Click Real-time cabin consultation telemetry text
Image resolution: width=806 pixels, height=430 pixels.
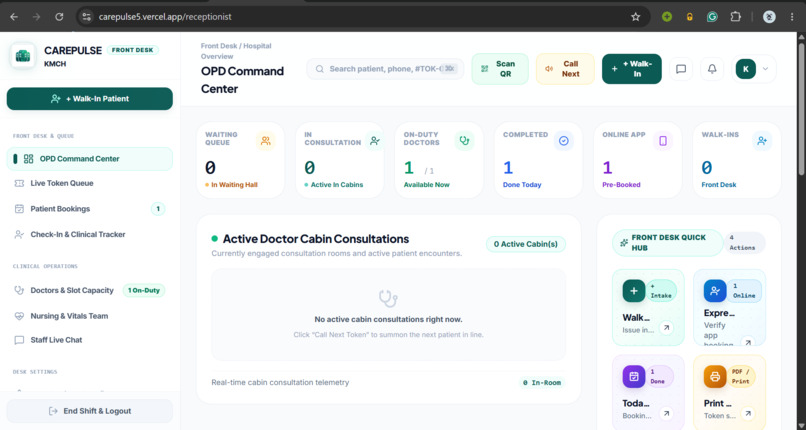[x=280, y=383]
